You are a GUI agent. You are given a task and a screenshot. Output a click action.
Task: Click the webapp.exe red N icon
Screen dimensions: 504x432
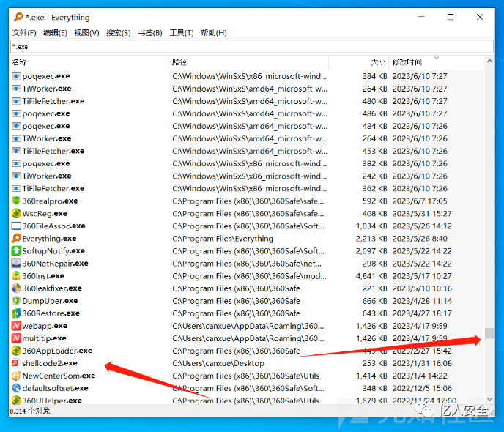coord(16,326)
